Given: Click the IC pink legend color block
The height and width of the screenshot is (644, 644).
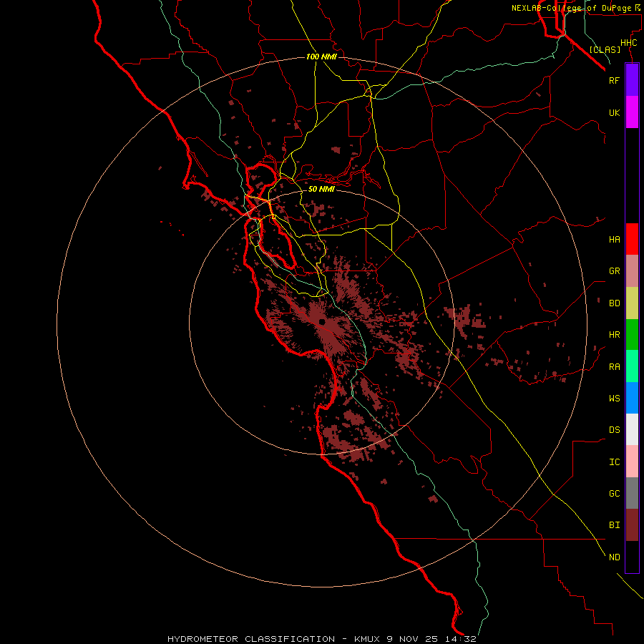Looking at the screenshot, I should 632,462.
